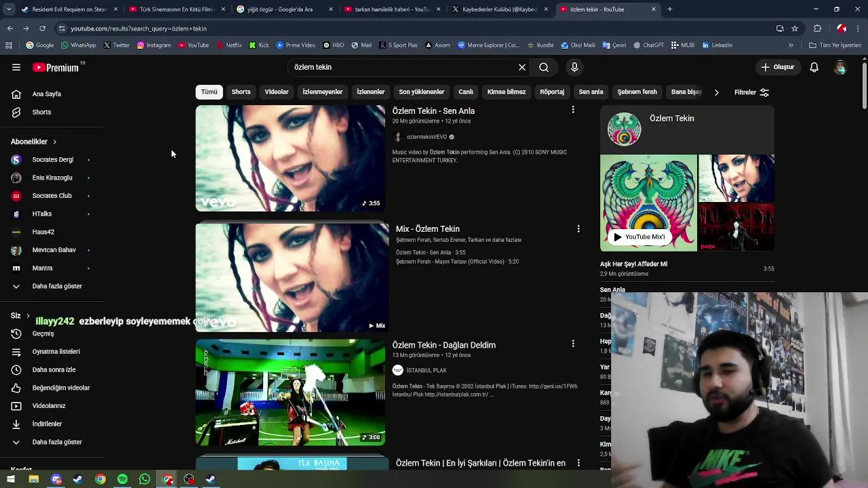
Task: Reload the page in Chrome
Action: [42, 28]
